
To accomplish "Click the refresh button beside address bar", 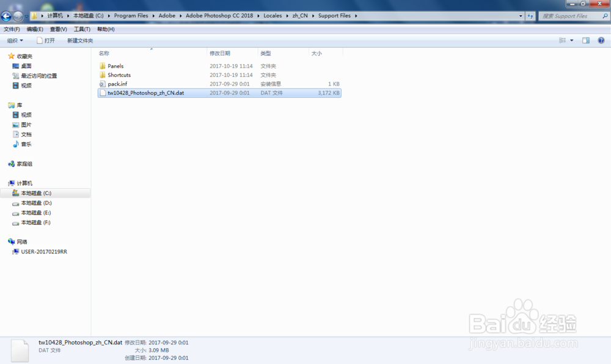I will point(530,16).
